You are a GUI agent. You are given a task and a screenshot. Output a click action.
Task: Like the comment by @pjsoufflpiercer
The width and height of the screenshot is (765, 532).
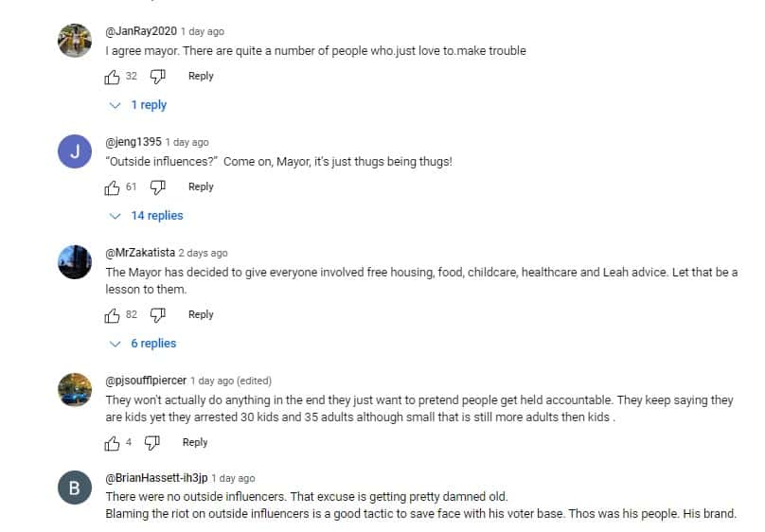point(113,443)
